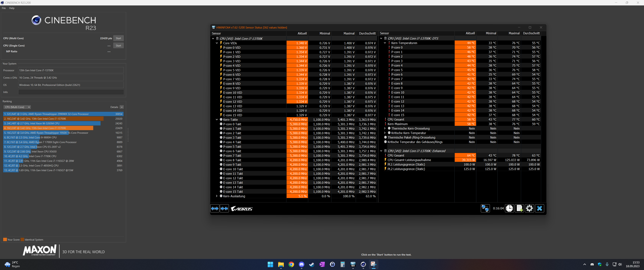644x270 pixels.
Task: Toggle the ranking Details dropdown arrow
Action: point(122,107)
